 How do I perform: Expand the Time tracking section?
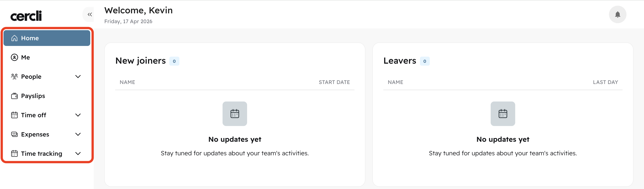78,154
